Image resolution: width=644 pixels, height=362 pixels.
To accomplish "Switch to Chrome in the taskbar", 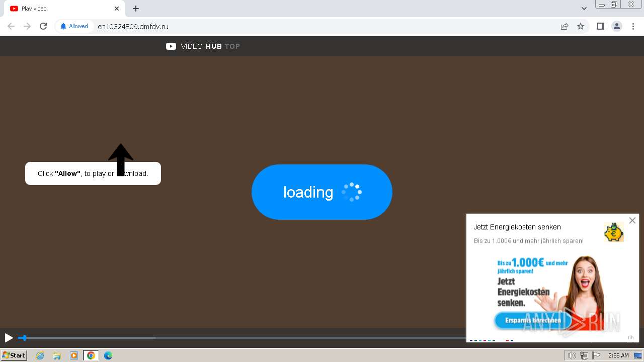I will pos(91,355).
